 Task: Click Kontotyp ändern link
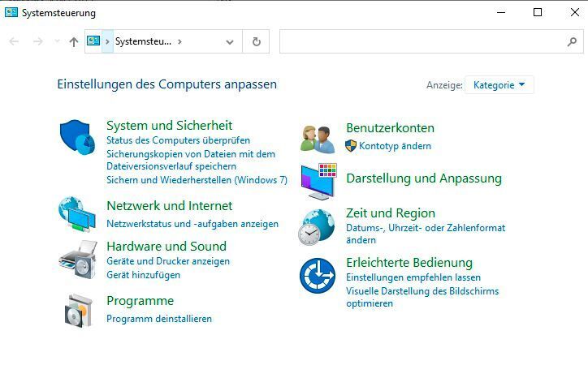point(395,146)
